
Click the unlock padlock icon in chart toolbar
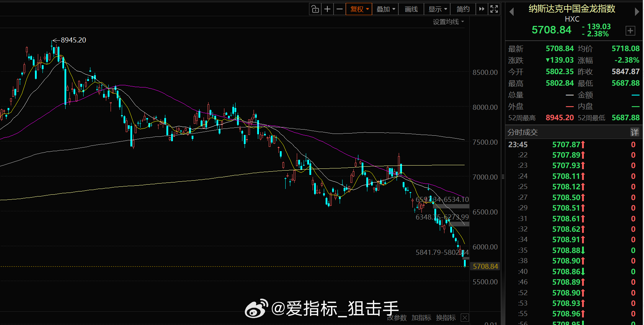(x=315, y=9)
